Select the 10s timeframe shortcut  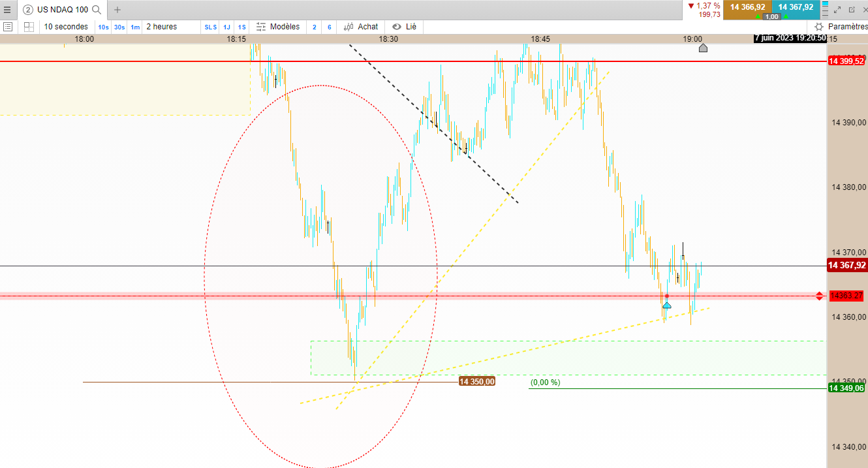point(103,27)
